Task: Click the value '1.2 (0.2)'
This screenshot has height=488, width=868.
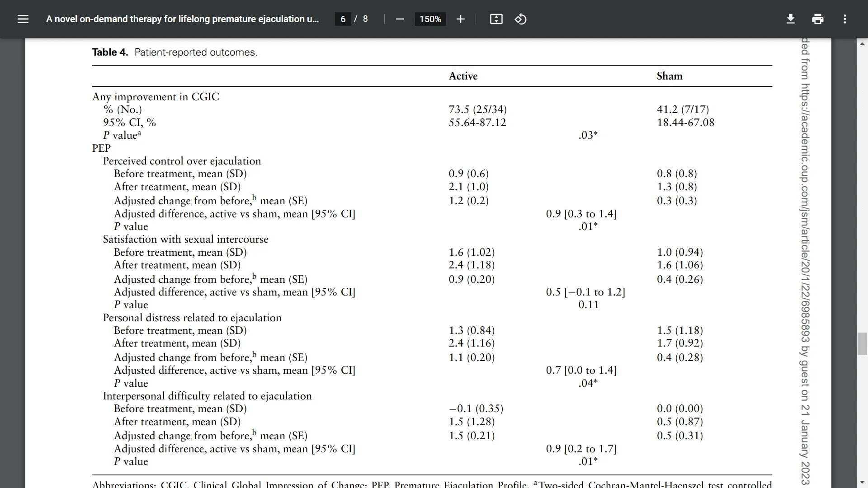Action: [x=468, y=201]
